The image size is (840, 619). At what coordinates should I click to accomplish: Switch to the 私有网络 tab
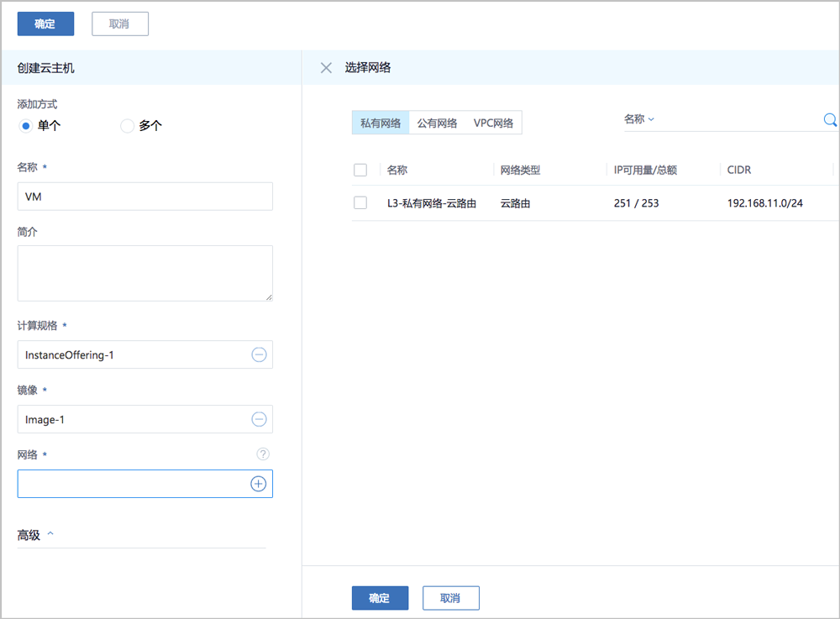coord(381,123)
